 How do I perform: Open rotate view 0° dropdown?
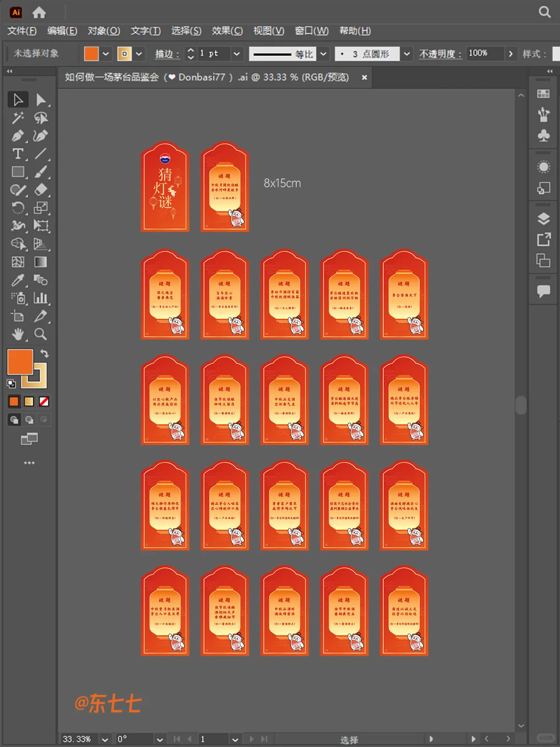[x=160, y=739]
